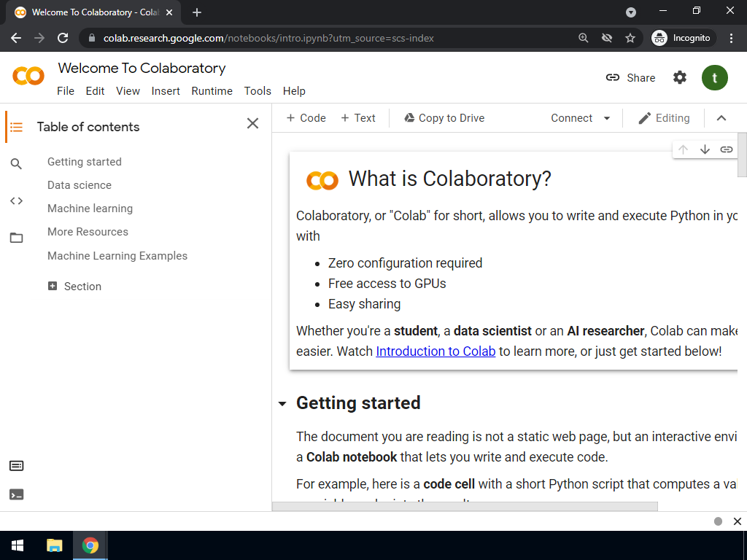
Task: Go to Getting started in contents
Action: tap(85, 162)
